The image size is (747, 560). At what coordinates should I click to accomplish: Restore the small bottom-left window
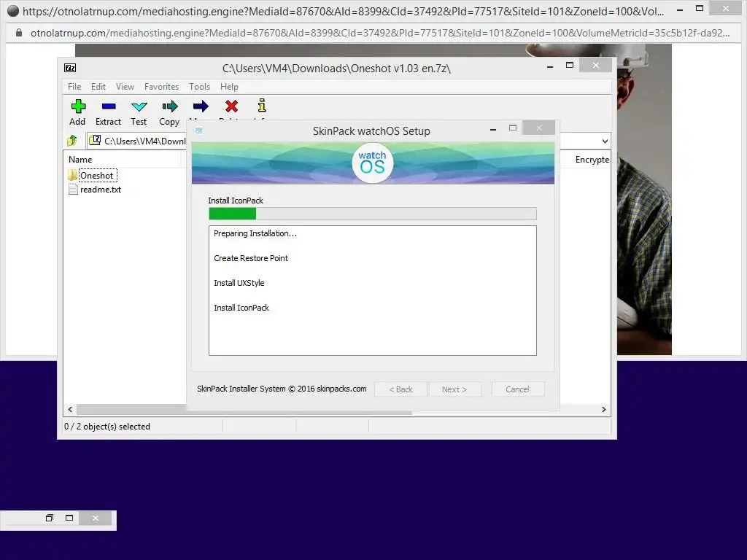pyautogui.click(x=50, y=518)
